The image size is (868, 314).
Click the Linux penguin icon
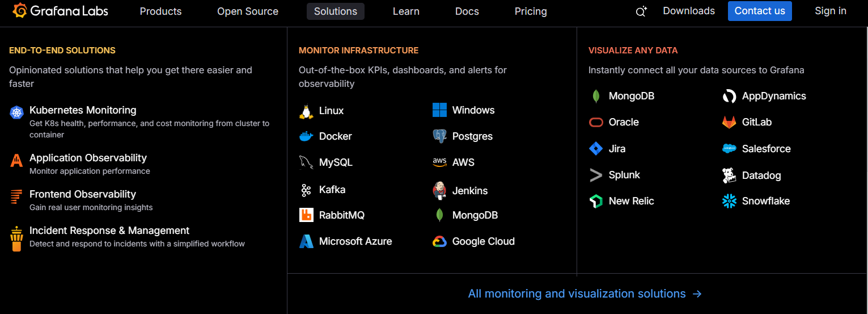306,111
